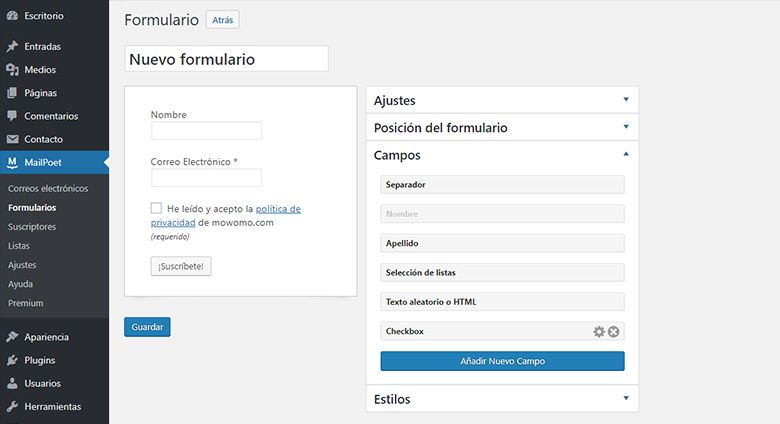Select the Selección de listas field
The height and width of the screenshot is (424, 780).
coord(502,273)
